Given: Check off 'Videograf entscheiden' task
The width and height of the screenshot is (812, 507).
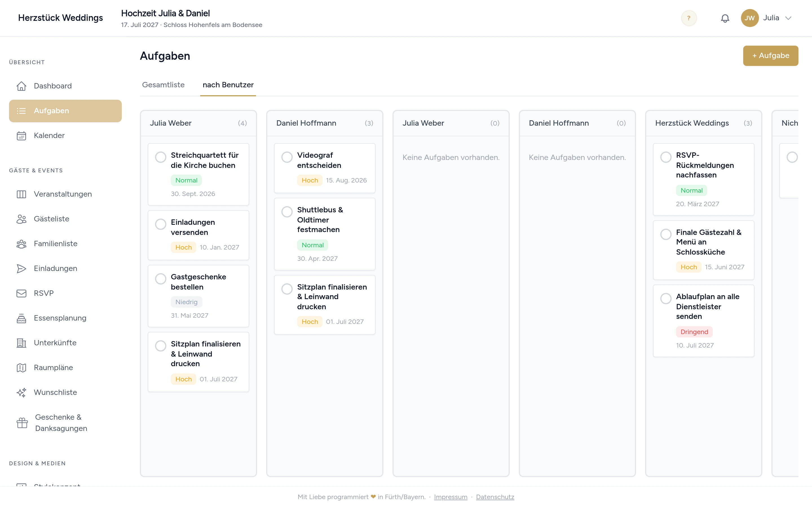Looking at the screenshot, I should [x=287, y=157].
